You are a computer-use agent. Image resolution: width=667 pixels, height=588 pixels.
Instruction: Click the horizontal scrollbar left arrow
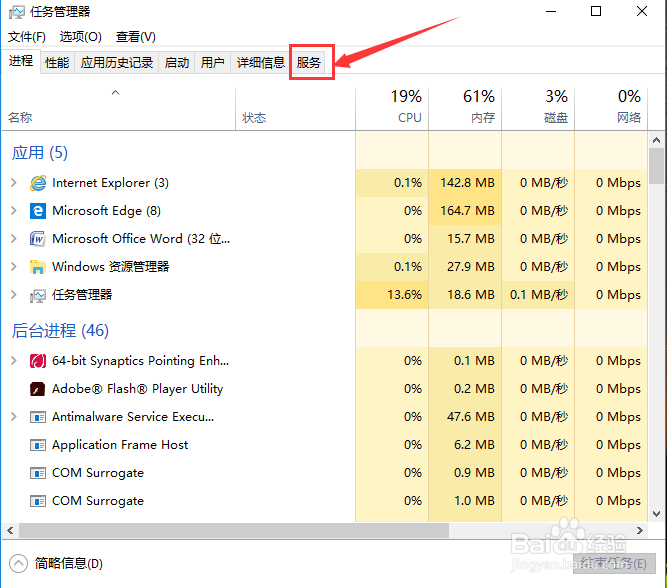(x=10, y=531)
